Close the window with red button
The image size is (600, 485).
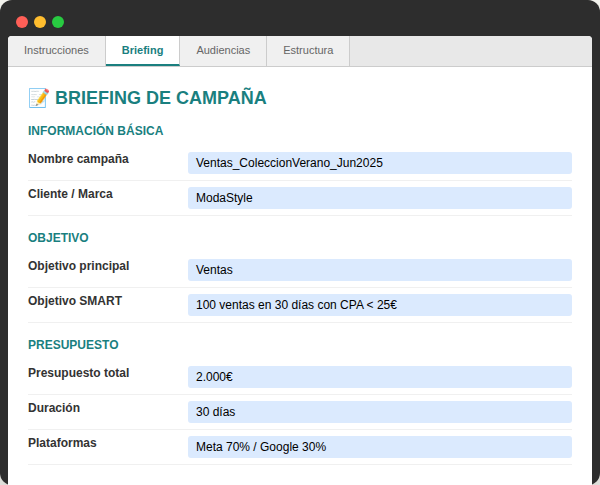click(22, 21)
